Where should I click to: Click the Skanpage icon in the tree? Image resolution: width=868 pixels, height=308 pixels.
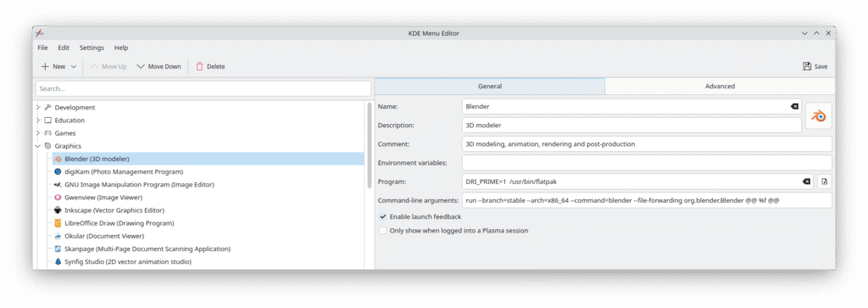point(58,249)
